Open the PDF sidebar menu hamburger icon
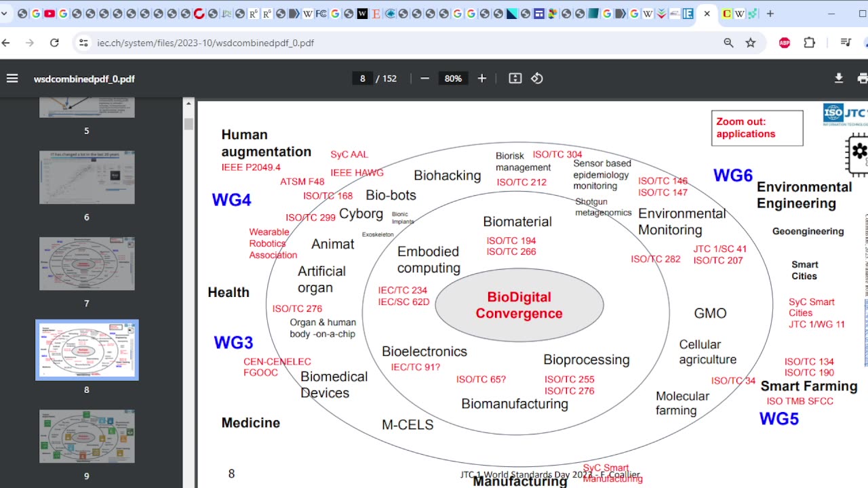The height and width of the screenshot is (488, 868). pyautogui.click(x=12, y=79)
